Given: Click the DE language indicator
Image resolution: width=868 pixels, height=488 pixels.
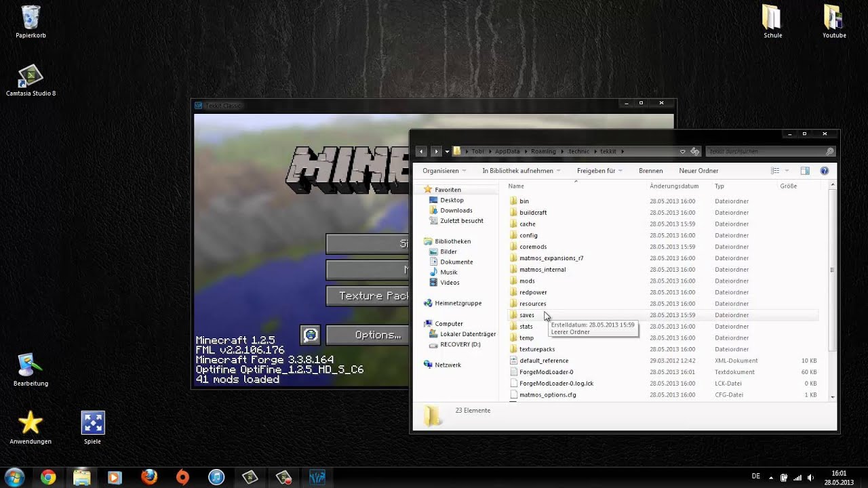Looking at the screenshot, I should pyautogui.click(x=756, y=476).
